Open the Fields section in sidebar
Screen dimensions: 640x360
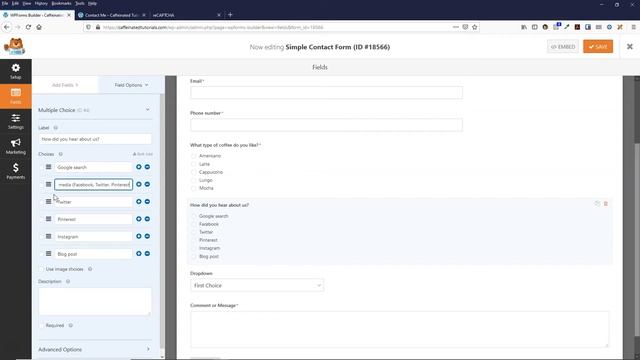[16, 96]
